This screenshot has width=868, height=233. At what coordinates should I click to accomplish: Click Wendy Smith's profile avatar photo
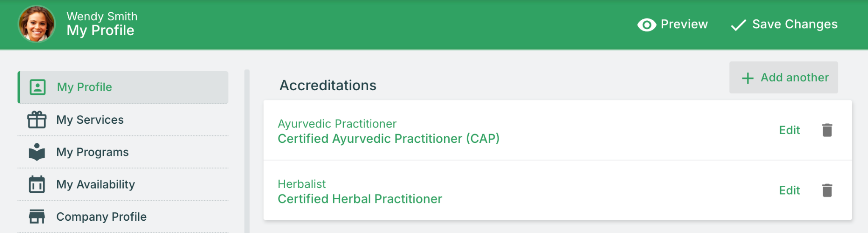[x=37, y=24]
